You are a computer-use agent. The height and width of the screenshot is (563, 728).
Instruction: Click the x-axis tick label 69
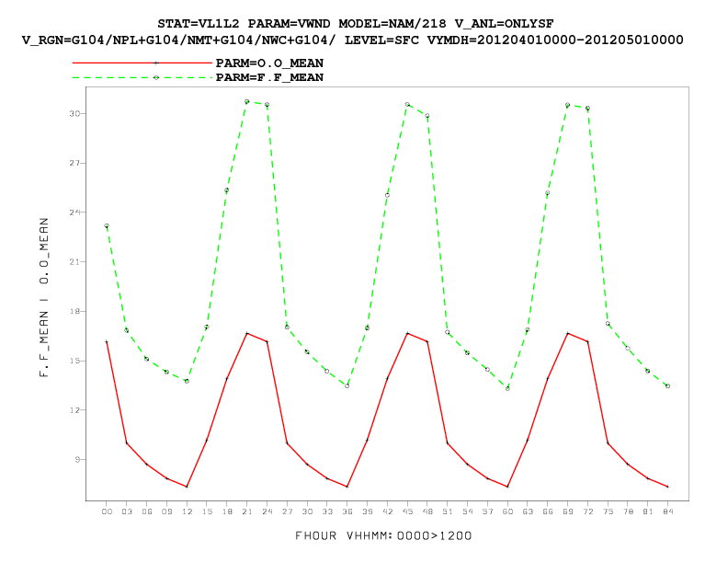tap(568, 511)
